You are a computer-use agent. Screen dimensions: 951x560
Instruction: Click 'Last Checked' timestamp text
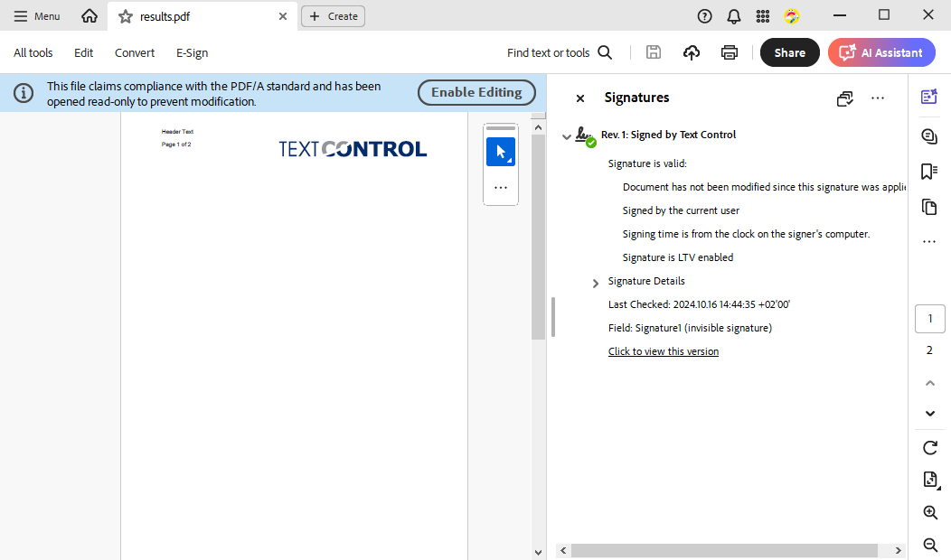click(x=699, y=304)
